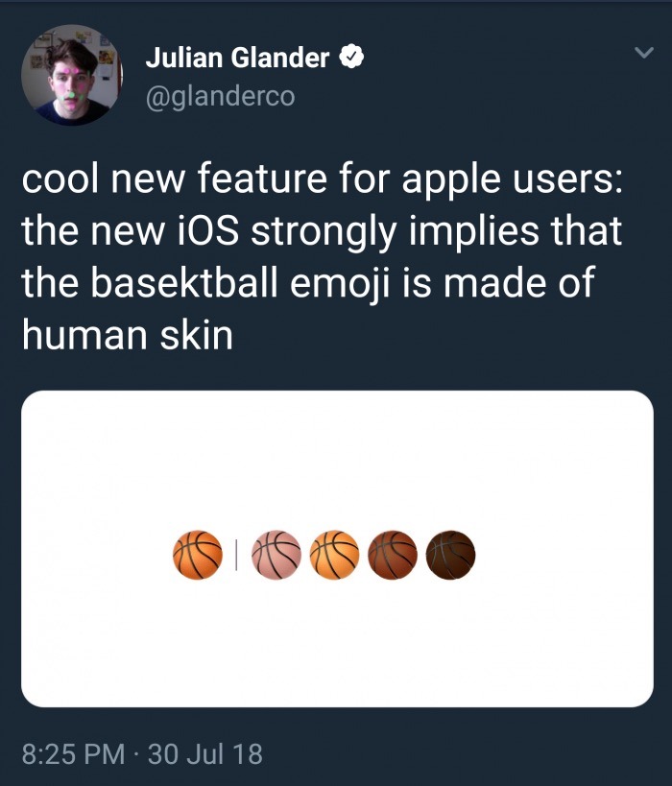
Task: Pick the light pink skin tone basketball
Action: point(276,556)
